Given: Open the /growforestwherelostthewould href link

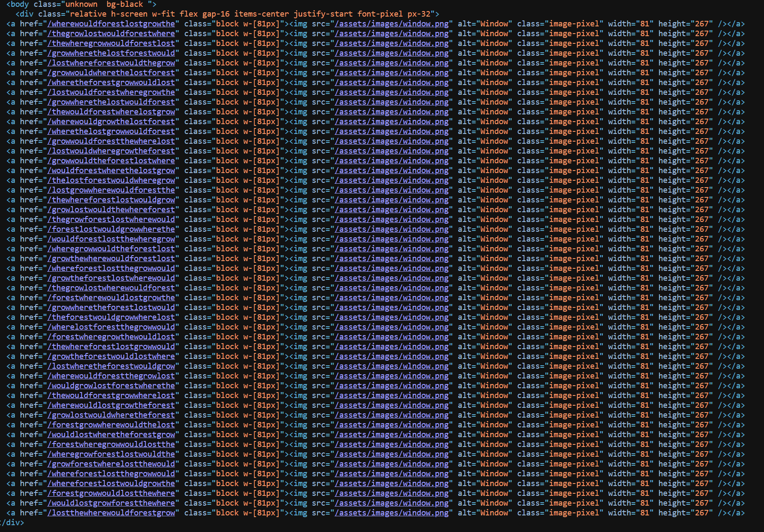Looking at the screenshot, I should click(x=111, y=464).
